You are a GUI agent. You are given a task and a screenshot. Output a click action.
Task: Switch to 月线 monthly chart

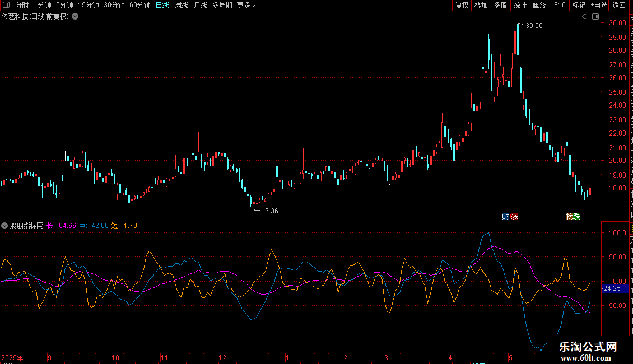200,5
